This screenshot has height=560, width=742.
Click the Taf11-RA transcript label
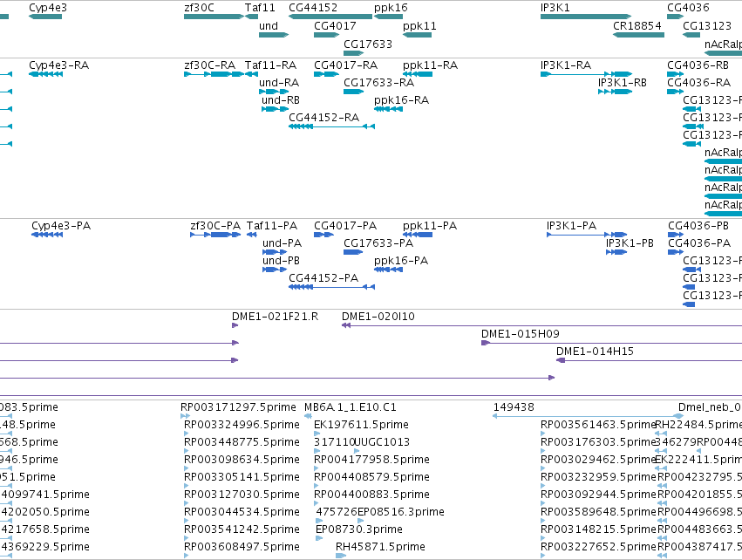click(270, 65)
